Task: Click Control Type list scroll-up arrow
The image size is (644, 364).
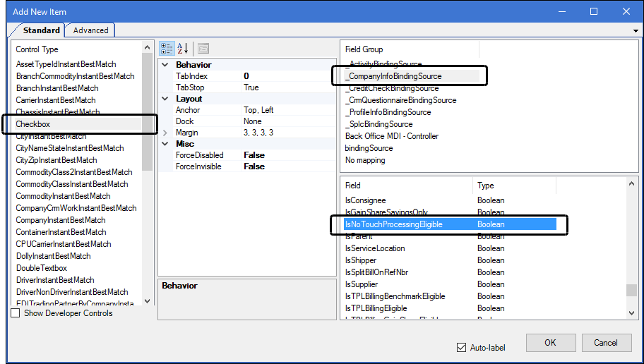Action: (148, 47)
